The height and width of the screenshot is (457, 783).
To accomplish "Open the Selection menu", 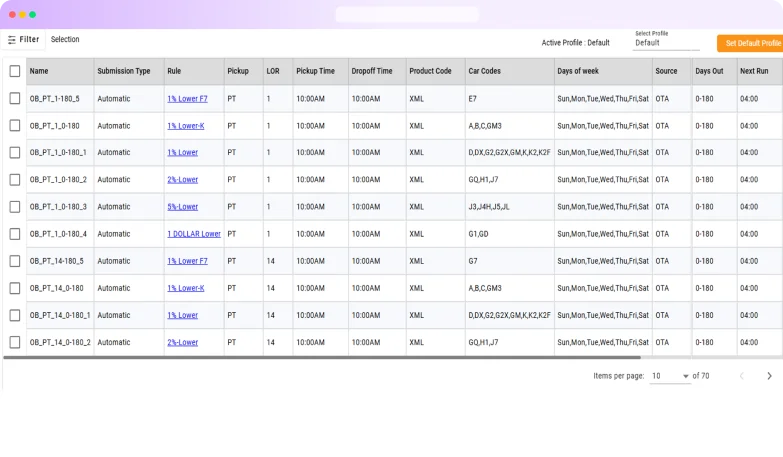I will coord(65,40).
